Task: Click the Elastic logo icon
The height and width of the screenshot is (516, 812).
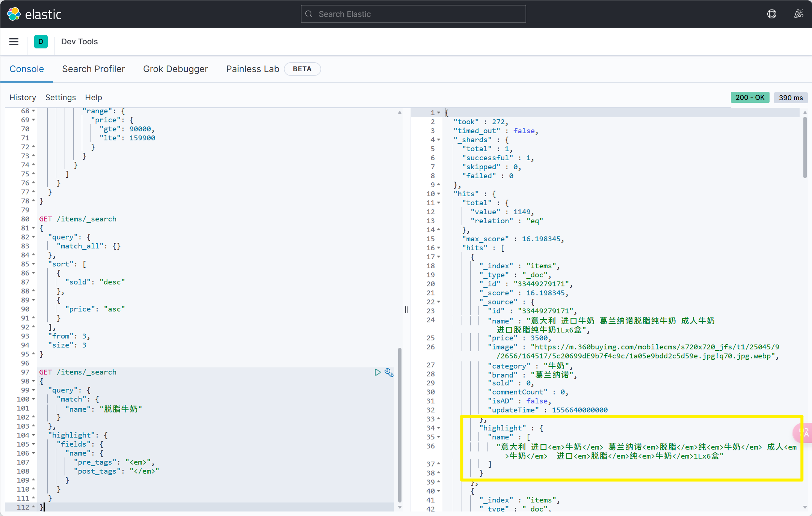Action: [x=14, y=14]
